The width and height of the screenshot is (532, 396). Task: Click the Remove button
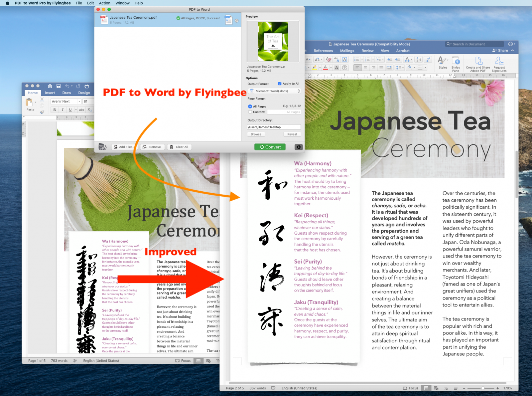(152, 147)
